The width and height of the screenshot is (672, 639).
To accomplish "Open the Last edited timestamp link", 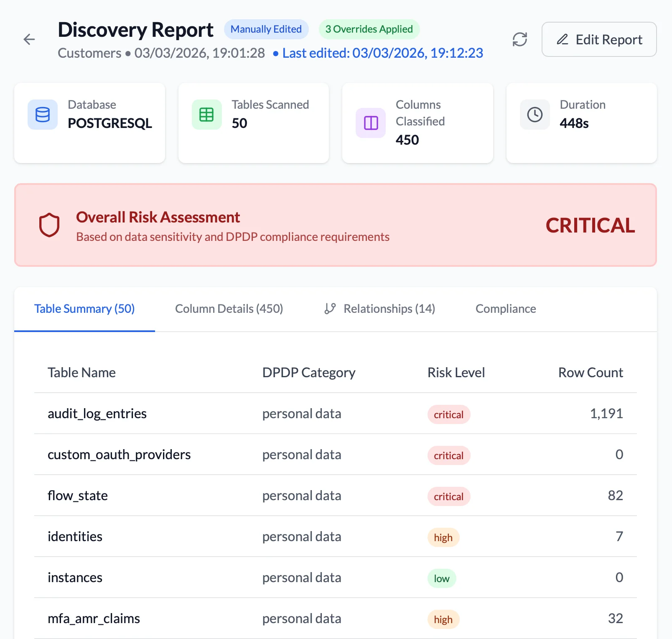I will 383,53.
